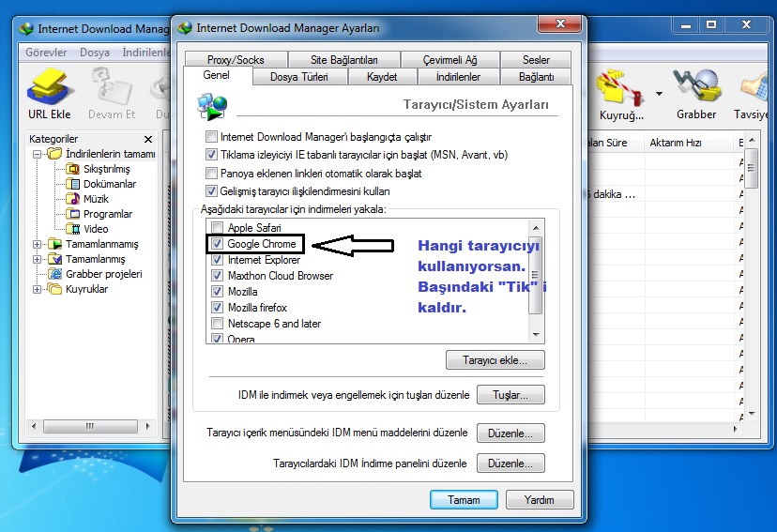Click browser list scroll up arrow

tap(536, 228)
